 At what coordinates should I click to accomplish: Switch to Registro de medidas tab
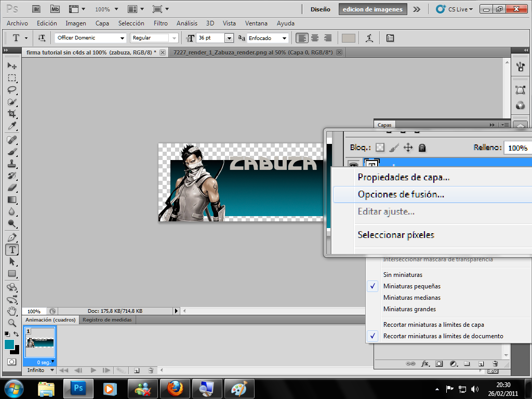(107, 320)
